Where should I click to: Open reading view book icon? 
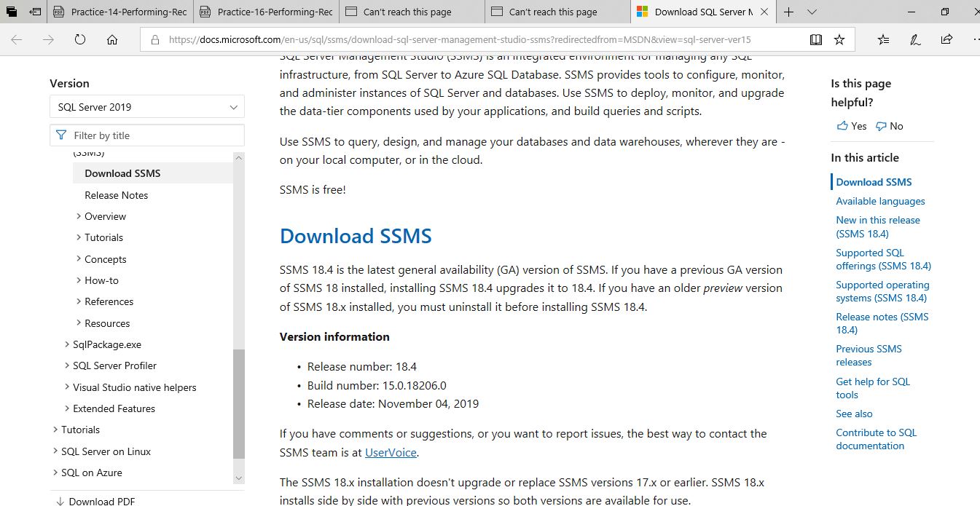pos(816,40)
